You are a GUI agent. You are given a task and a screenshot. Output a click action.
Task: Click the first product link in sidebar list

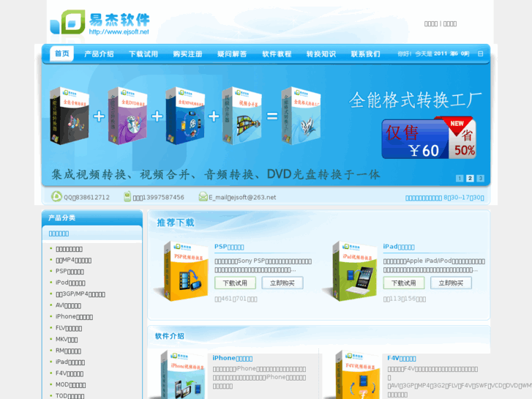69,249
